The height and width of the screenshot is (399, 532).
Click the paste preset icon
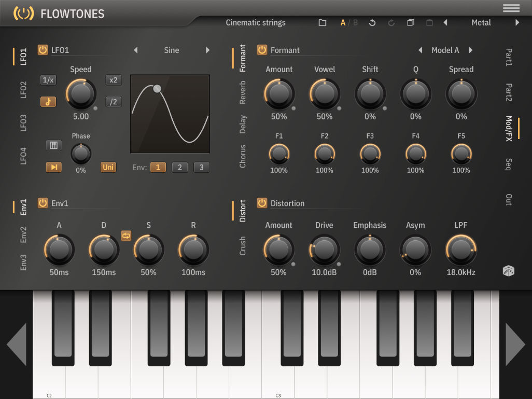pyautogui.click(x=429, y=23)
